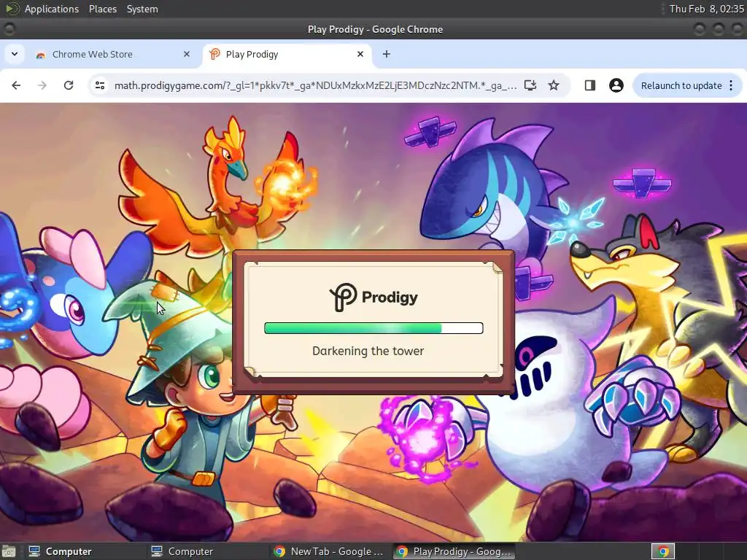
Task: Click the 'Darkening the tower' loading text
Action: [x=368, y=351]
